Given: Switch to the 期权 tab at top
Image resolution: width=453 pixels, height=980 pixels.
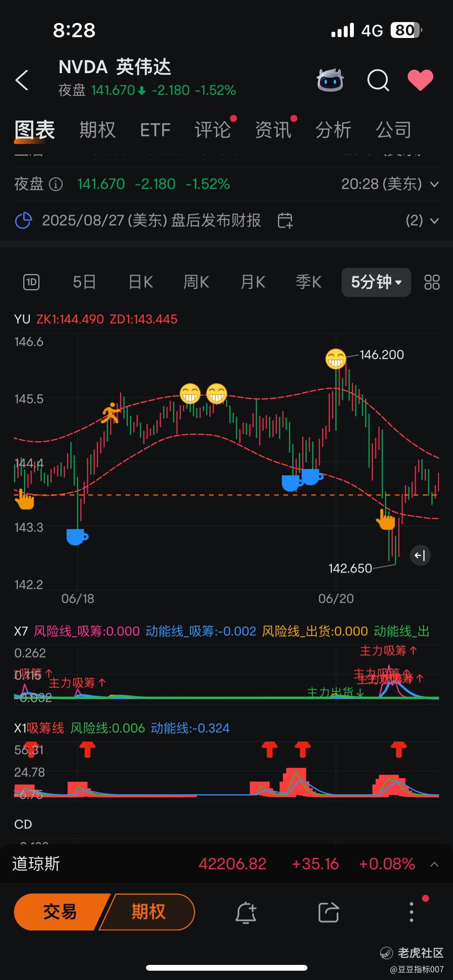Looking at the screenshot, I should (x=97, y=130).
